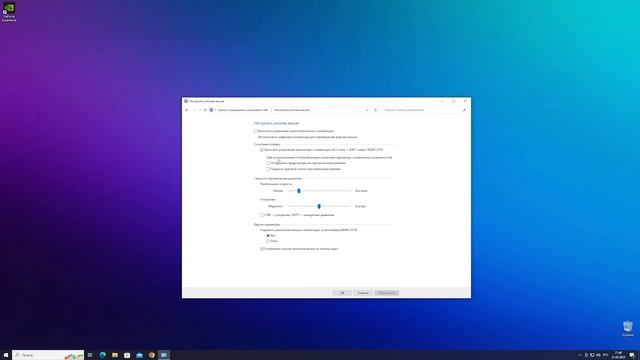This screenshot has width=640, height=360.
Task: Toggle the CTRL speed up SHIFT slow down checkbox
Action: tap(262, 215)
